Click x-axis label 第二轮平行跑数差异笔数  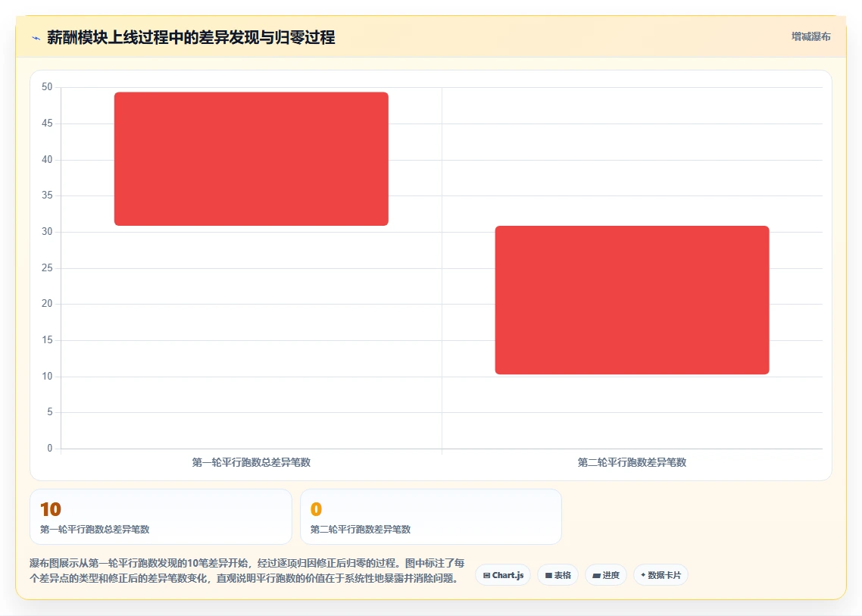[632, 462]
